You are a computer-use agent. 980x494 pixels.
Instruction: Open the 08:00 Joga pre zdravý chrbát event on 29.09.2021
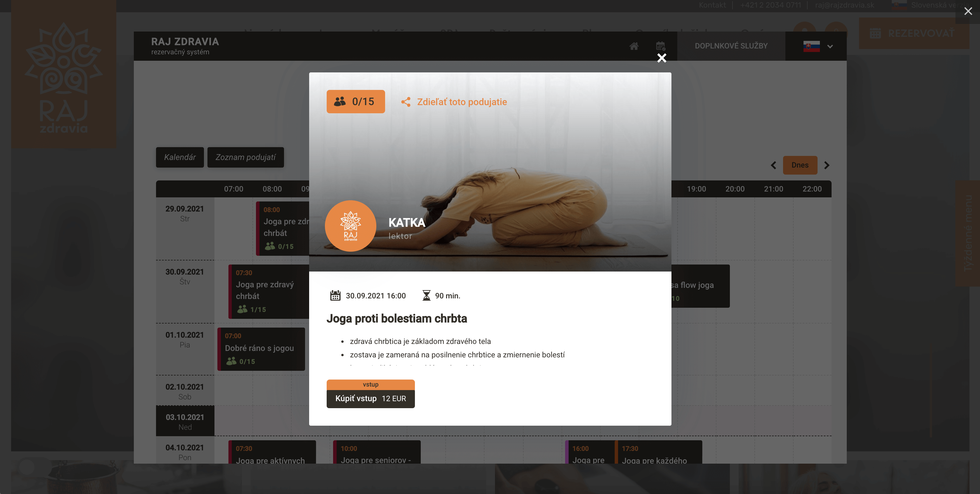point(283,228)
